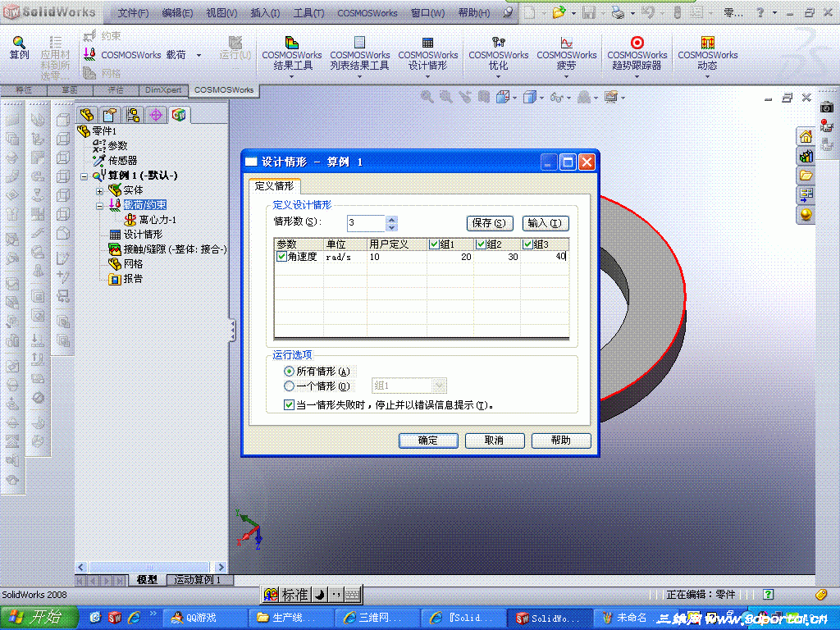The width and height of the screenshot is (840, 630).
Task: Expand the 实体 tree node
Action: tap(100, 189)
